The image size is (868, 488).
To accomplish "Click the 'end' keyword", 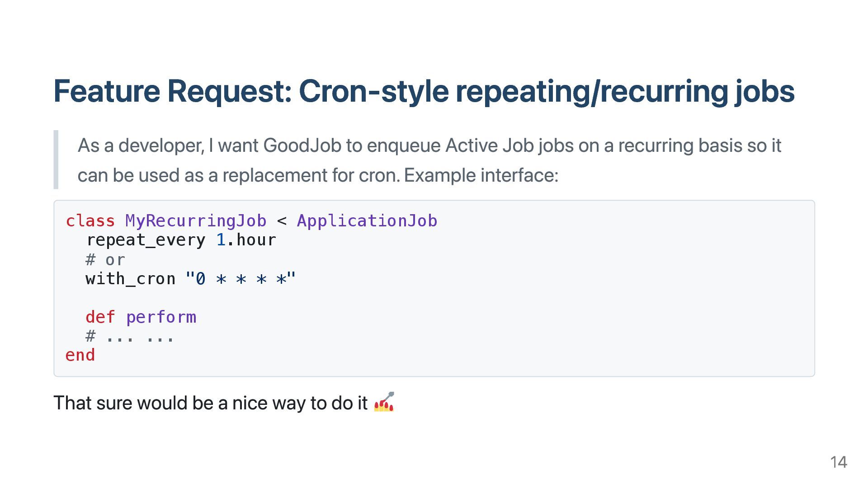I will pyautogui.click(x=80, y=355).
